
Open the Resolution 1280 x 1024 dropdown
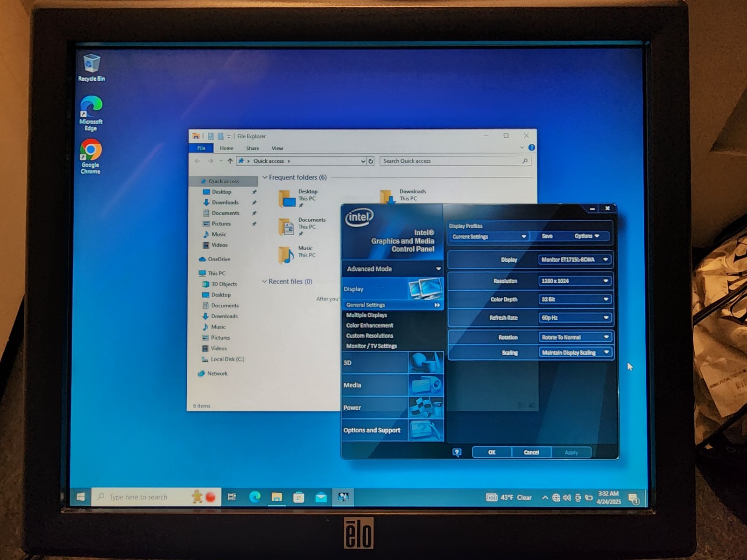click(575, 281)
